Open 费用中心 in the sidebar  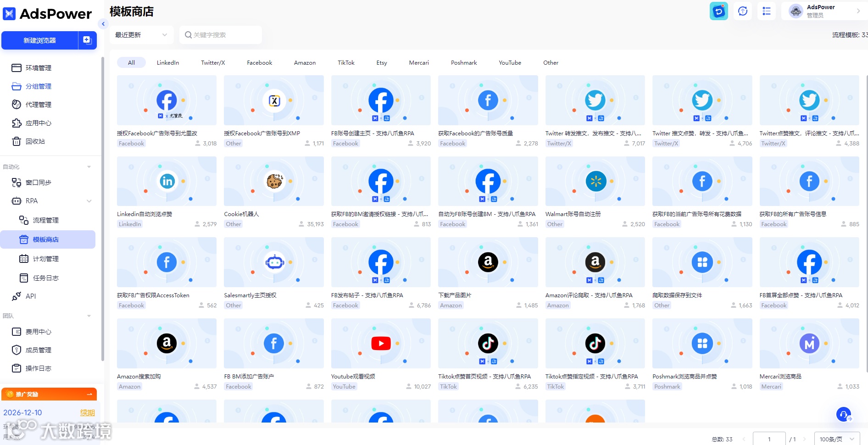point(39,332)
